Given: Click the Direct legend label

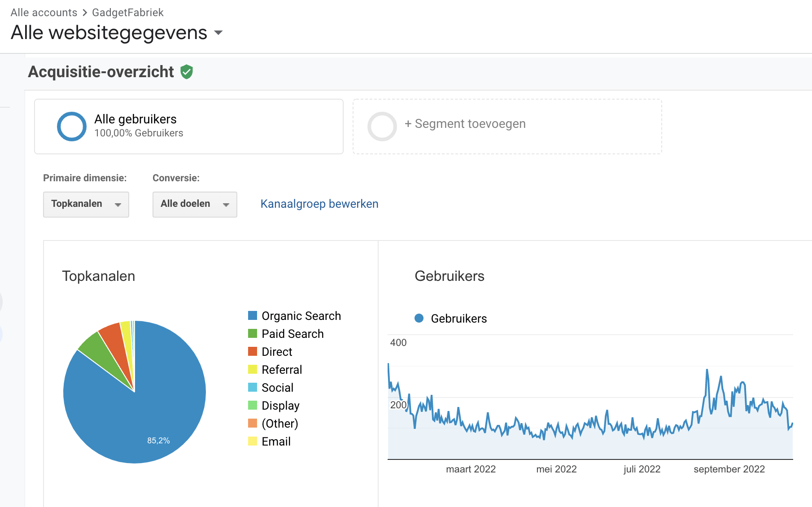Looking at the screenshot, I should coord(277,352).
